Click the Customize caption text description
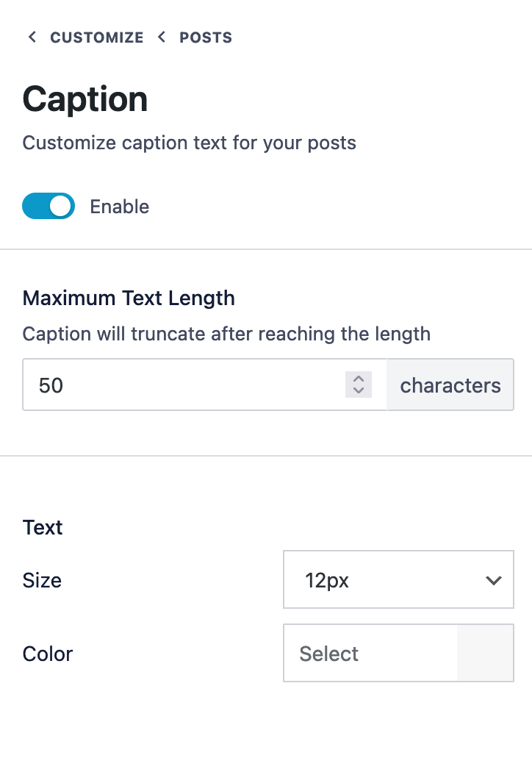The image size is (532, 772). tap(189, 142)
